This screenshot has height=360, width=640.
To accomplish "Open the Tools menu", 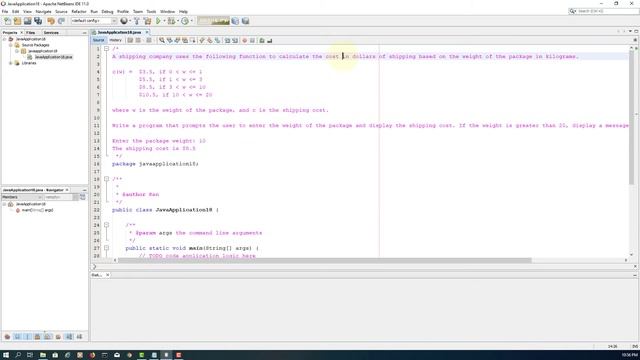I will 151,11.
